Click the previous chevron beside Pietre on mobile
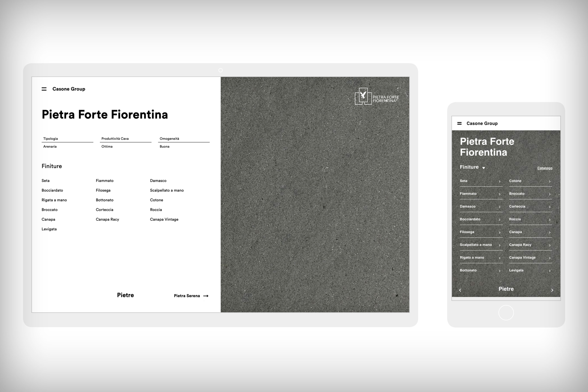The image size is (588, 392). pos(460,290)
